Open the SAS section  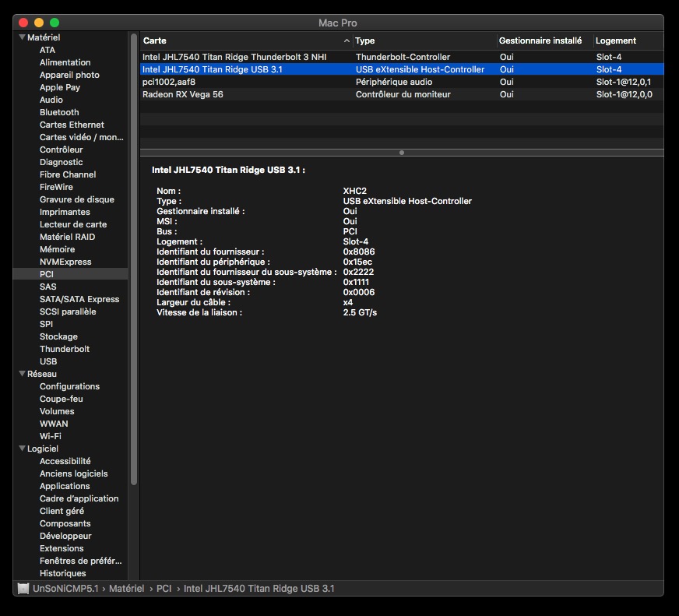(x=47, y=287)
